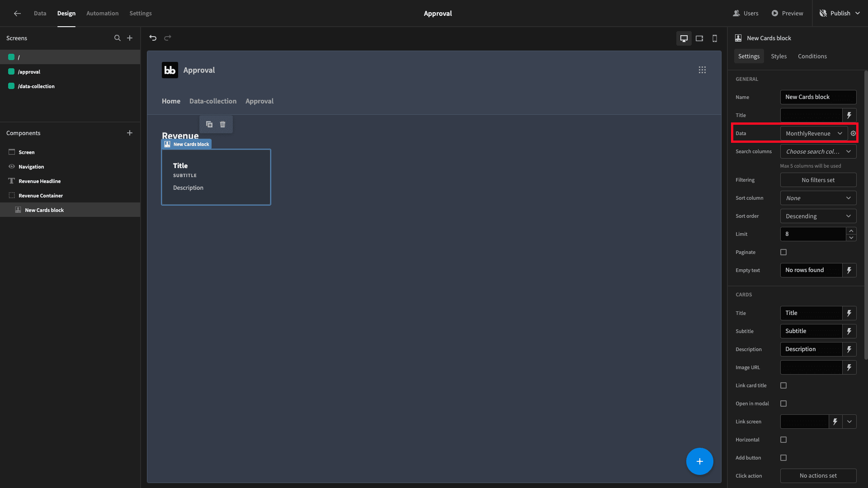Add a new screen with plus icon

[130, 38]
